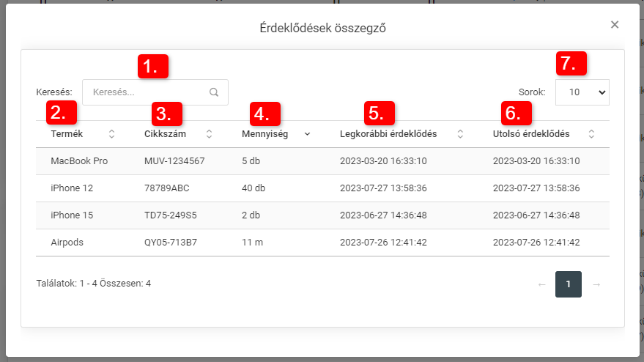Select page 1 in pagination
The height and width of the screenshot is (362, 644).
[569, 284]
